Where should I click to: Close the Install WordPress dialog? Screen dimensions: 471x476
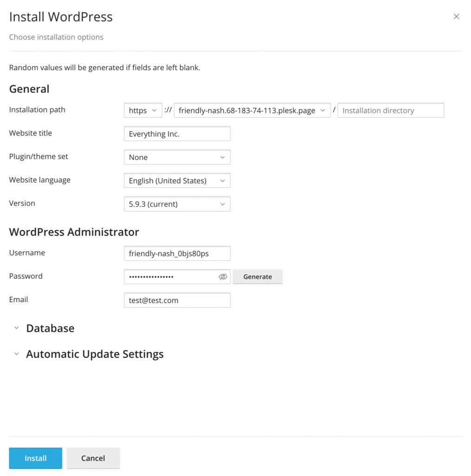pos(456,16)
